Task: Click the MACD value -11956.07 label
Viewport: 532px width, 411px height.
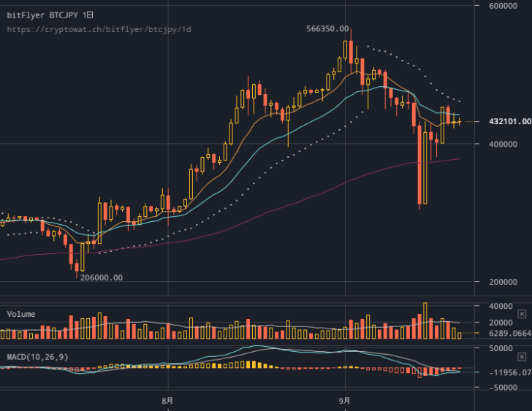Action: [509, 372]
